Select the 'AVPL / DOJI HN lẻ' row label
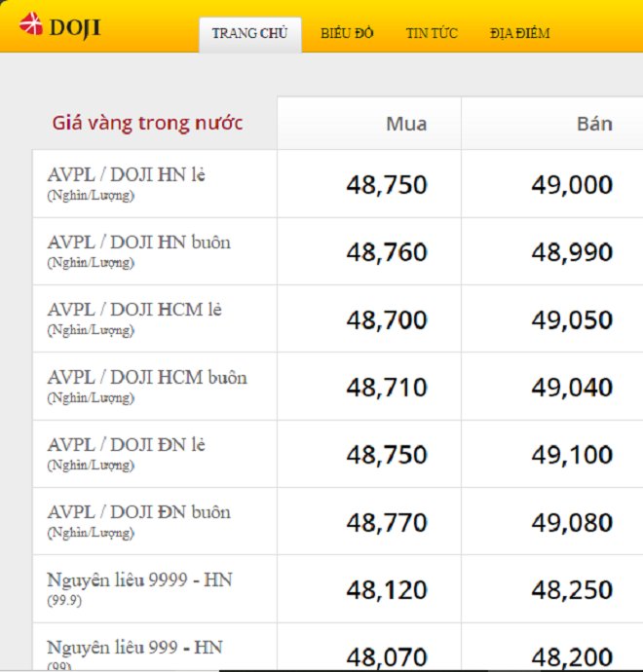Image resolution: width=643 pixels, height=672 pixels. click(x=126, y=175)
